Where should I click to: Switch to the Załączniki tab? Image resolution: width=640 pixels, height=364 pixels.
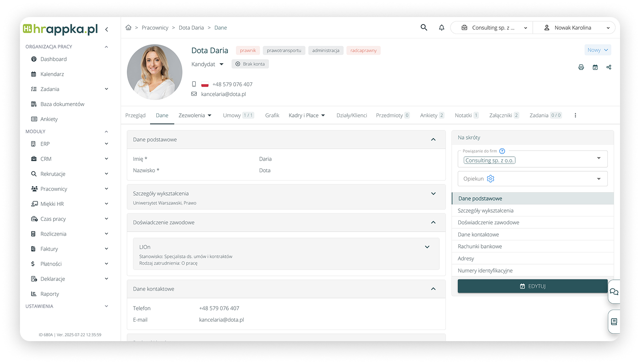coord(504,115)
